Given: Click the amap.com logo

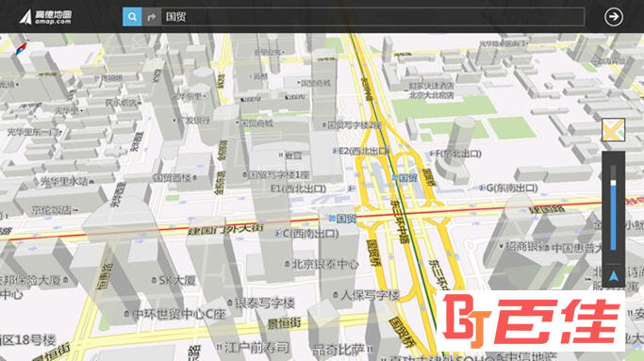Looking at the screenshot, I should (46, 17).
